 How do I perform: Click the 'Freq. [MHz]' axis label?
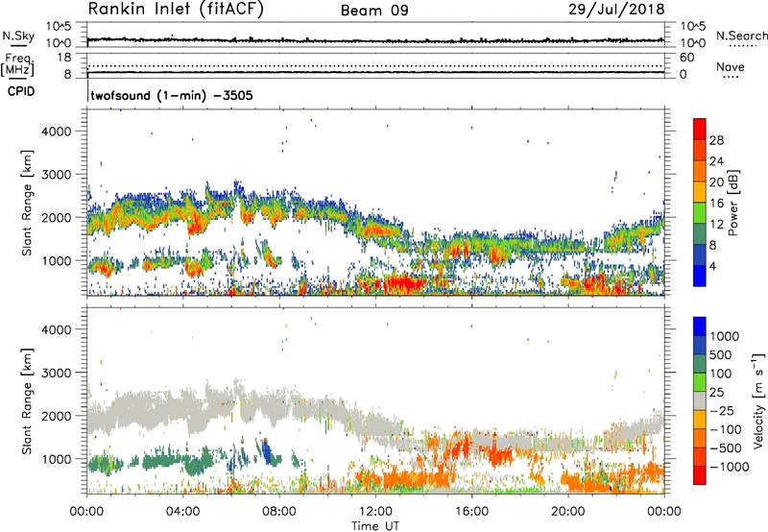(17, 64)
